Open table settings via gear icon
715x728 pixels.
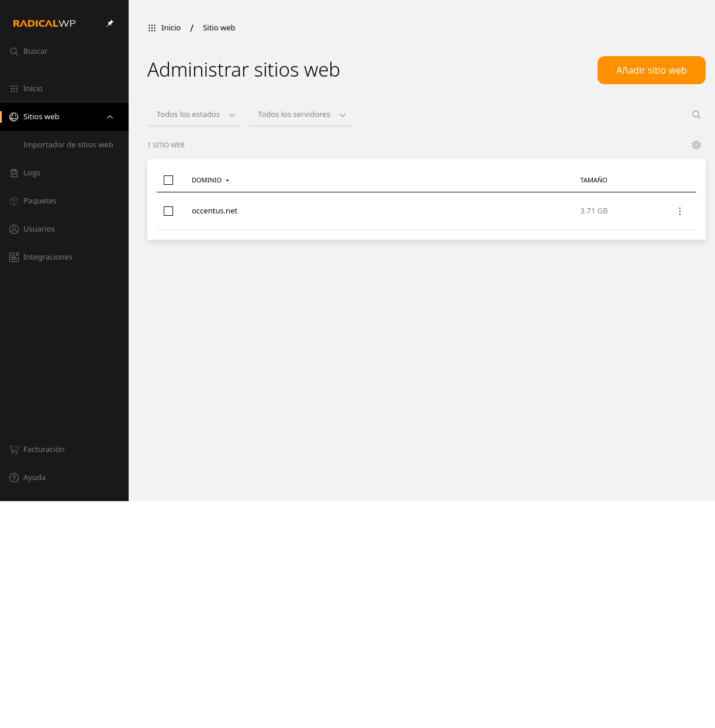click(x=696, y=144)
